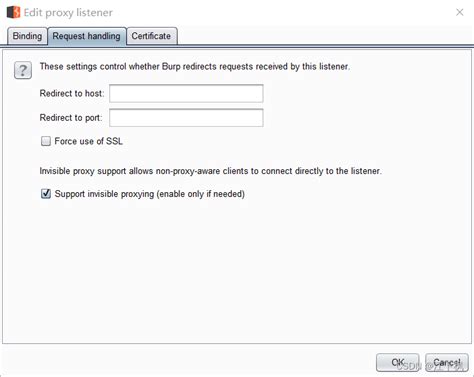Dismiss the dialog with Cancel
Screen dimensions: 474x377
pos(447,362)
